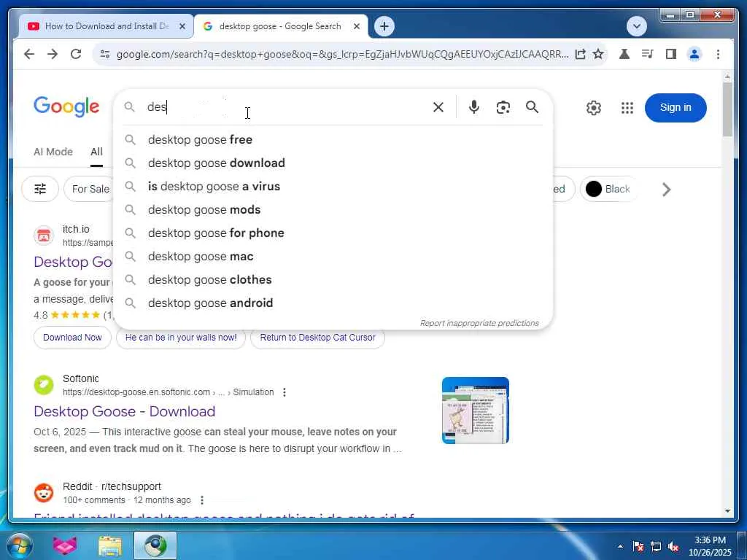
Task: Click the Download Now sitelink
Action: 72,338
